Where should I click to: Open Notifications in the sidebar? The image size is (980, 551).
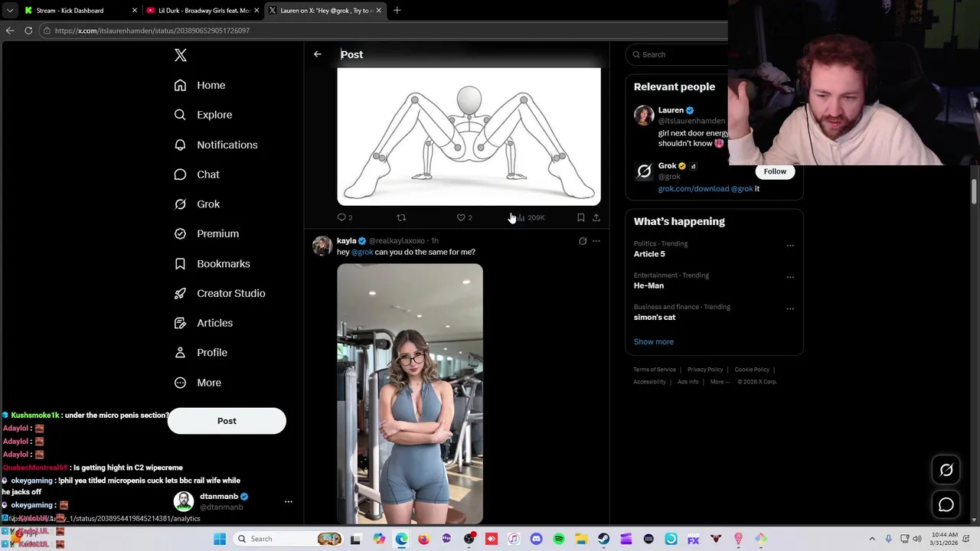tap(216, 145)
